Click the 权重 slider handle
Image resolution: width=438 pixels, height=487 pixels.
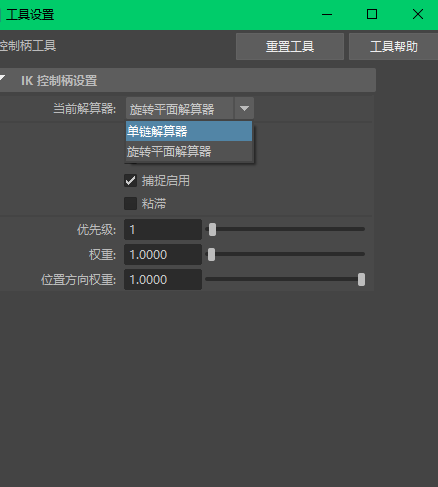pyautogui.click(x=211, y=254)
